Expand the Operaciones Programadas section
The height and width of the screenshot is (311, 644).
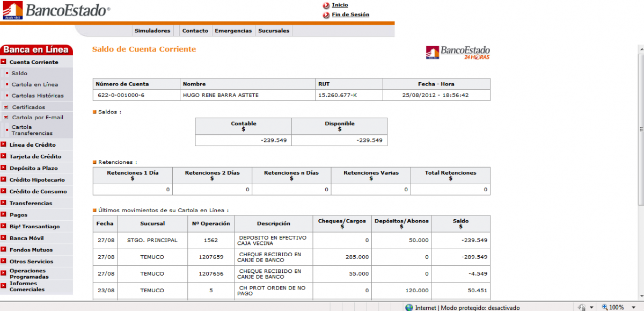[x=4, y=274]
